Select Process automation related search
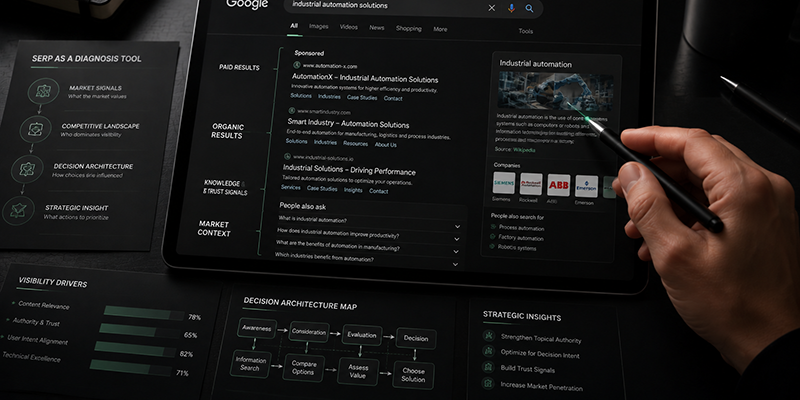 tap(521, 228)
